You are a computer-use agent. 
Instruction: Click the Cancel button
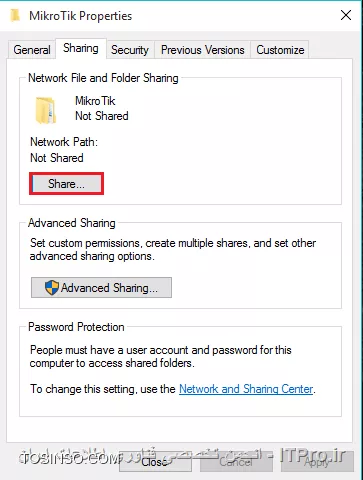click(236, 462)
